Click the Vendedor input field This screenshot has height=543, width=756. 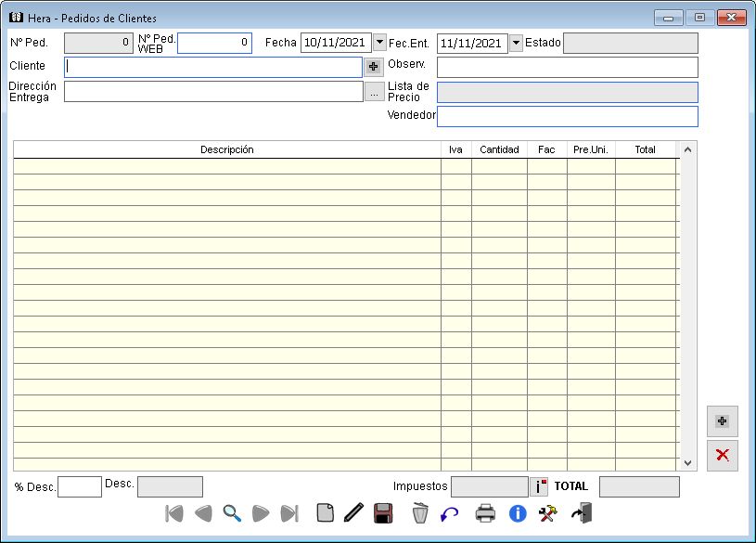[x=567, y=116]
